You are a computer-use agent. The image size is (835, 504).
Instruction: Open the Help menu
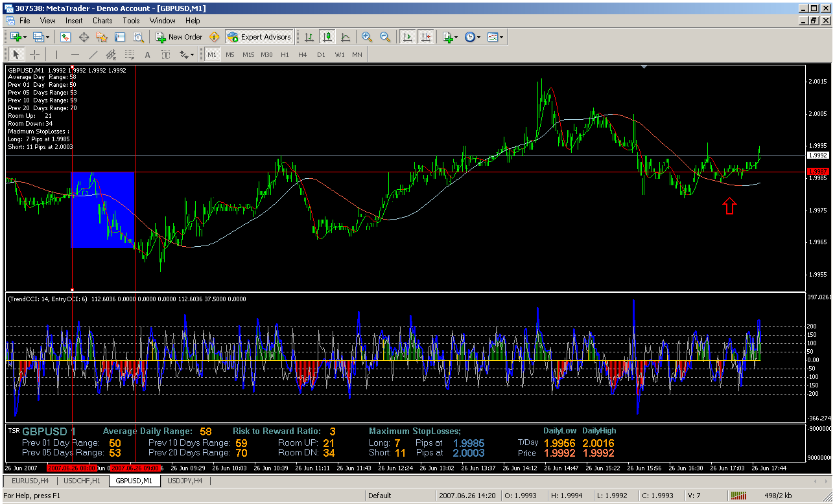(193, 21)
